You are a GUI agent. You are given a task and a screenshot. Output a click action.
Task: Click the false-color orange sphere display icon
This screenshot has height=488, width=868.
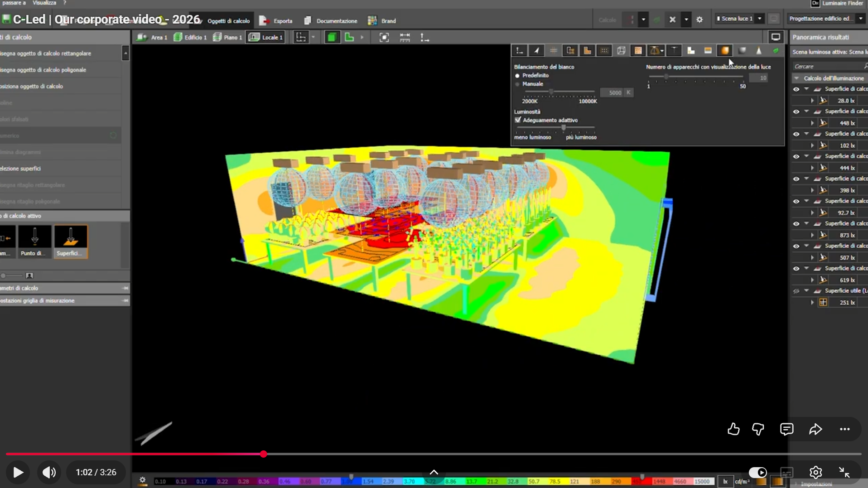pyautogui.click(x=725, y=51)
